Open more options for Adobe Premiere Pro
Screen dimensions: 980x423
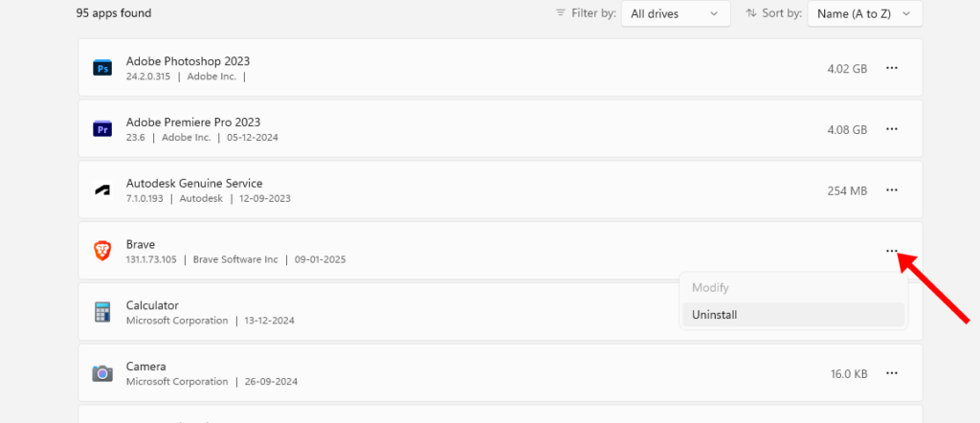coord(892,128)
